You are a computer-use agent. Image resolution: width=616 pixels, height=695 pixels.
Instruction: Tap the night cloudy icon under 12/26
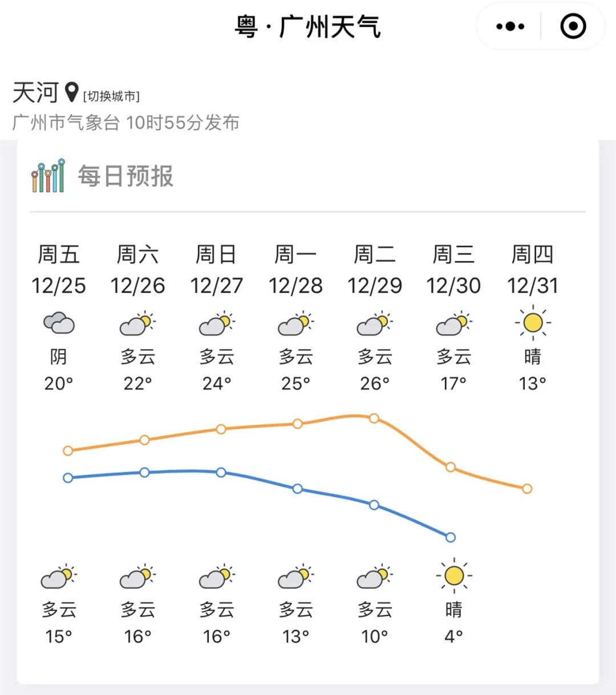(137, 577)
